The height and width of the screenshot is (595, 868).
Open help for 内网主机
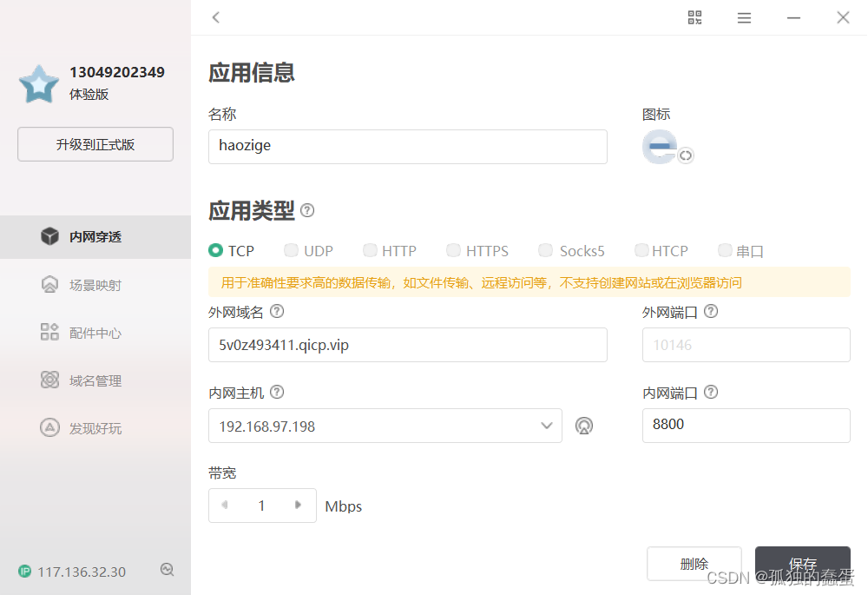point(277,393)
